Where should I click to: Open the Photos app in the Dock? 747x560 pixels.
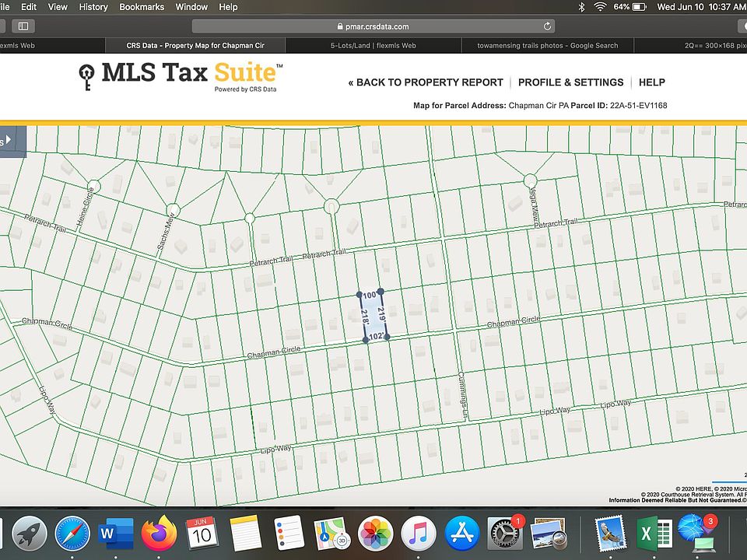click(x=375, y=534)
